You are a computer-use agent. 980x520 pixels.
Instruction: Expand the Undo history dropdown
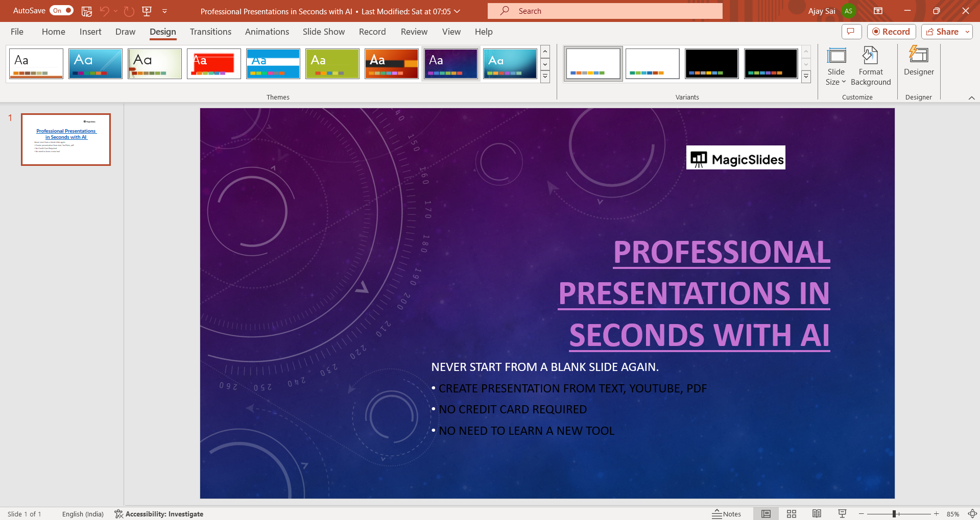(116, 11)
